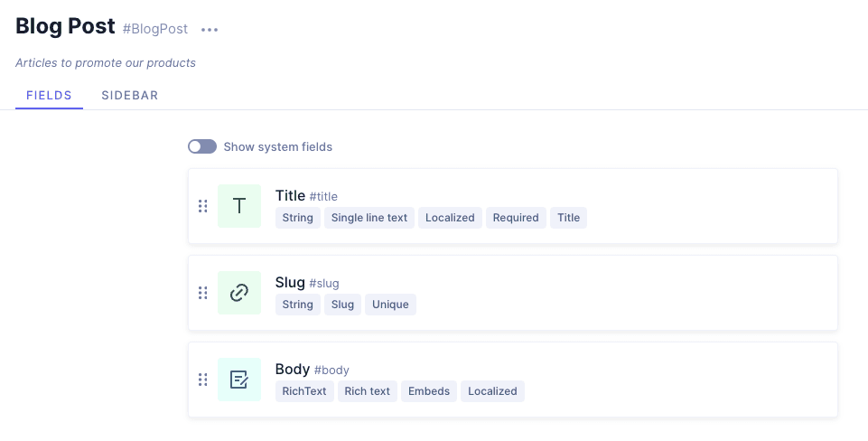Click the drag handle of Body field
The height and width of the screenshot is (441, 868).
(x=203, y=380)
